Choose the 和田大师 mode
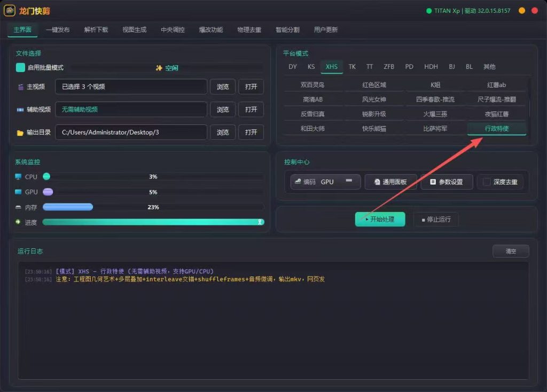 pyautogui.click(x=312, y=129)
